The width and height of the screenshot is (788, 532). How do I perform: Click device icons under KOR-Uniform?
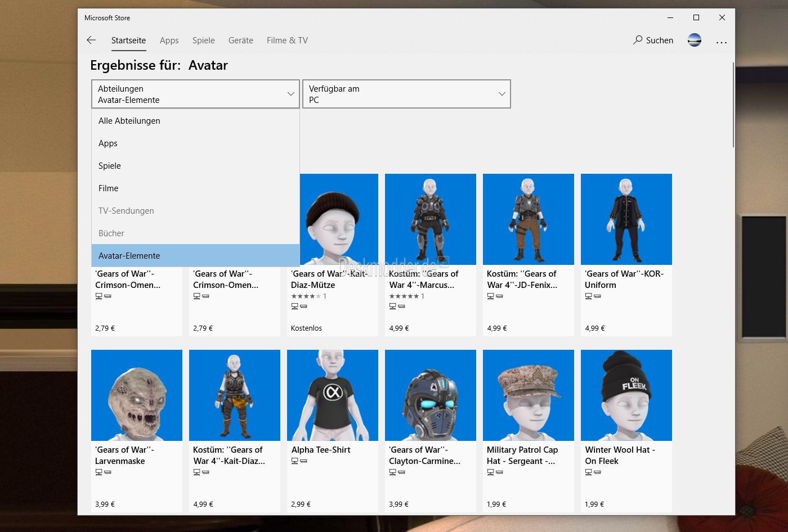pyautogui.click(x=593, y=296)
